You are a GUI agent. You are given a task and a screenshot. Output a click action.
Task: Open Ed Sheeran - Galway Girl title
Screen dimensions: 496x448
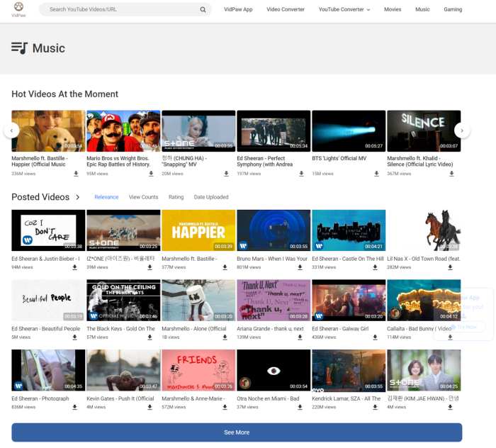340,329
